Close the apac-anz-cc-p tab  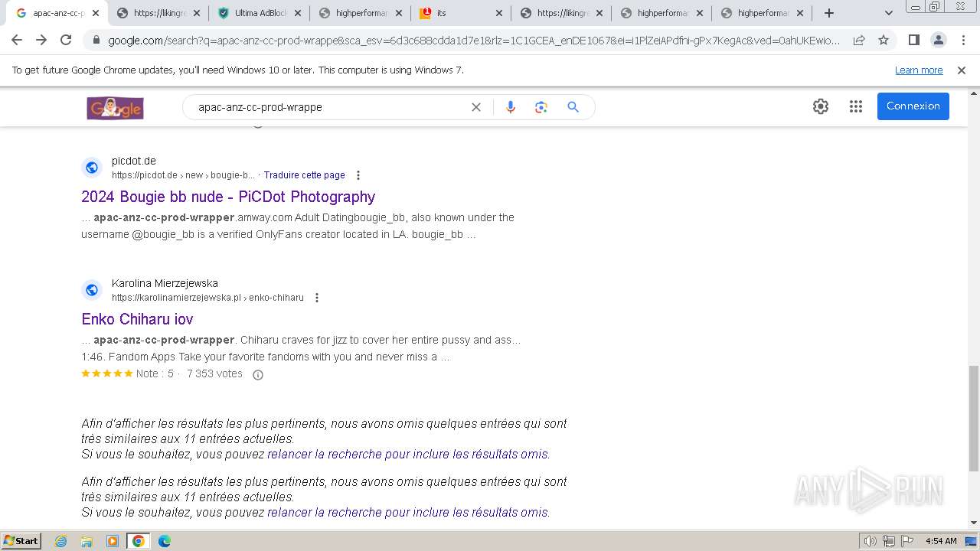[x=95, y=13]
